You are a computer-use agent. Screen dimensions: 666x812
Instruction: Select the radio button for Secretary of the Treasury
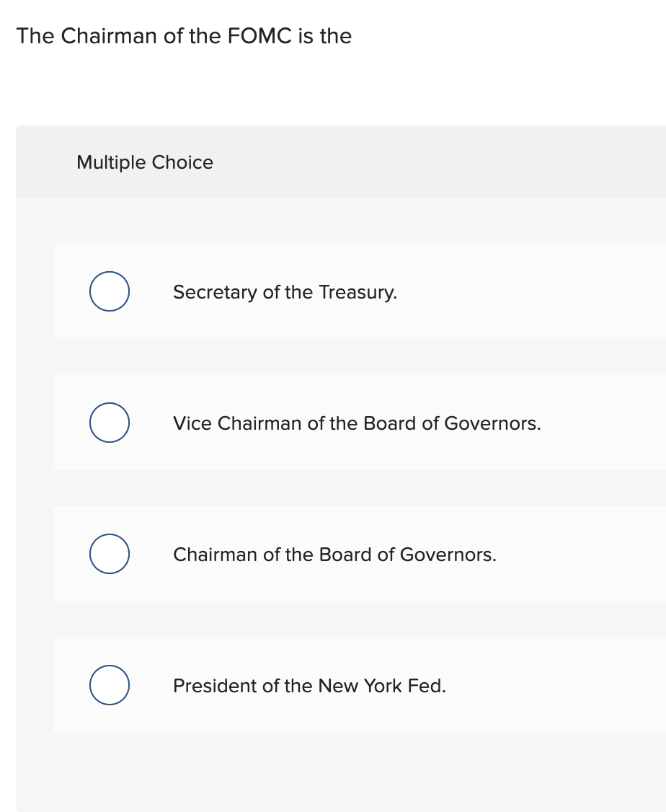[109, 291]
